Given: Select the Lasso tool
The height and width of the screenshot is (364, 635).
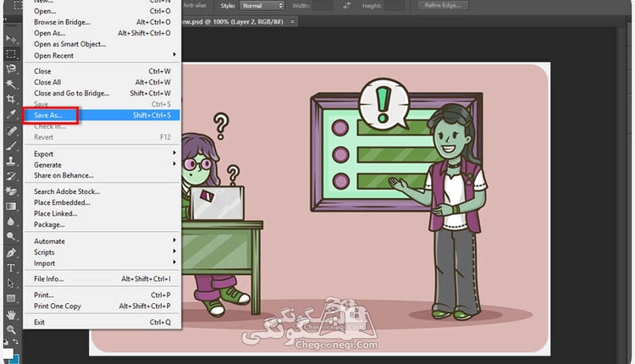Looking at the screenshot, I should (11, 69).
